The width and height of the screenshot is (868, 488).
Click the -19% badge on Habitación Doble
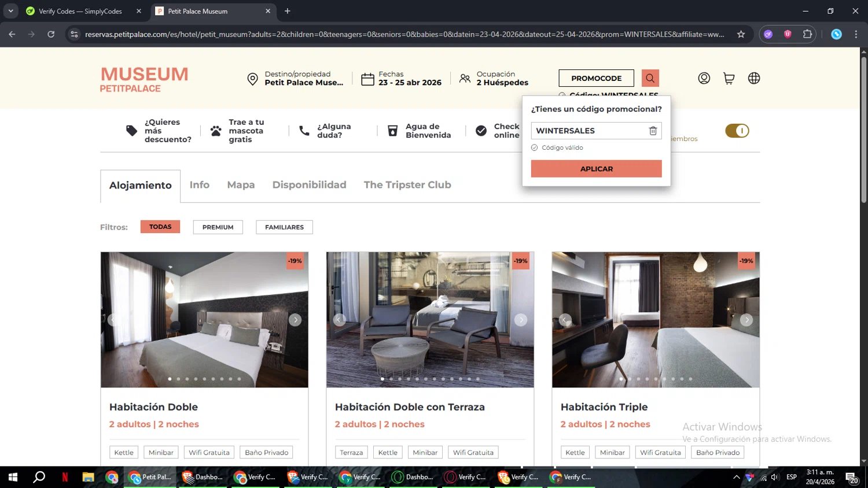(295, 261)
